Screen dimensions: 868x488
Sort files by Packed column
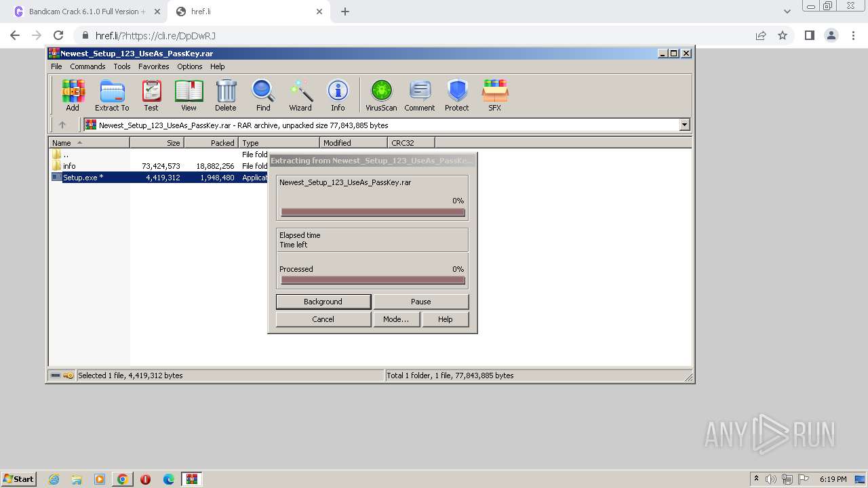(211, 143)
